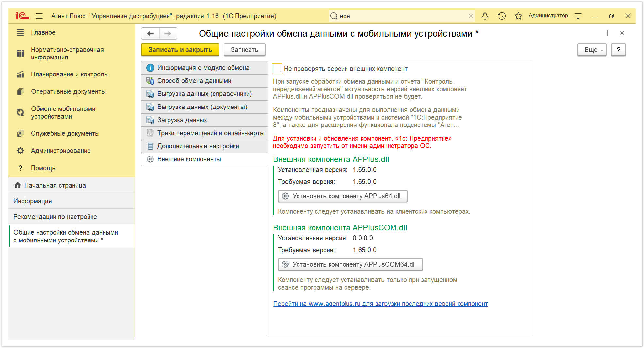Open agentplus.ru download link
This screenshot has width=644, height=348.
click(x=380, y=304)
